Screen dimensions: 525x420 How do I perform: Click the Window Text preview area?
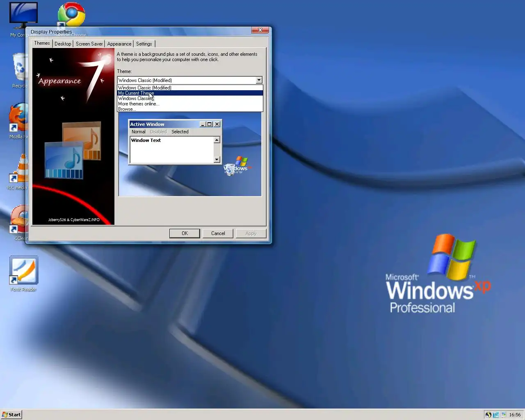coord(172,150)
